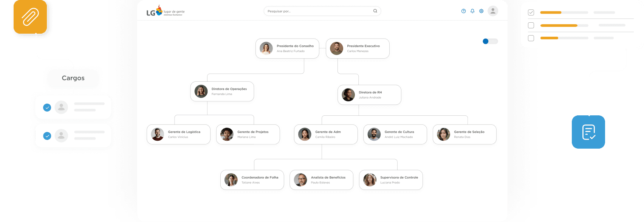Select the Diretora de RH node
This screenshot has height=222, width=644.
(x=369, y=95)
